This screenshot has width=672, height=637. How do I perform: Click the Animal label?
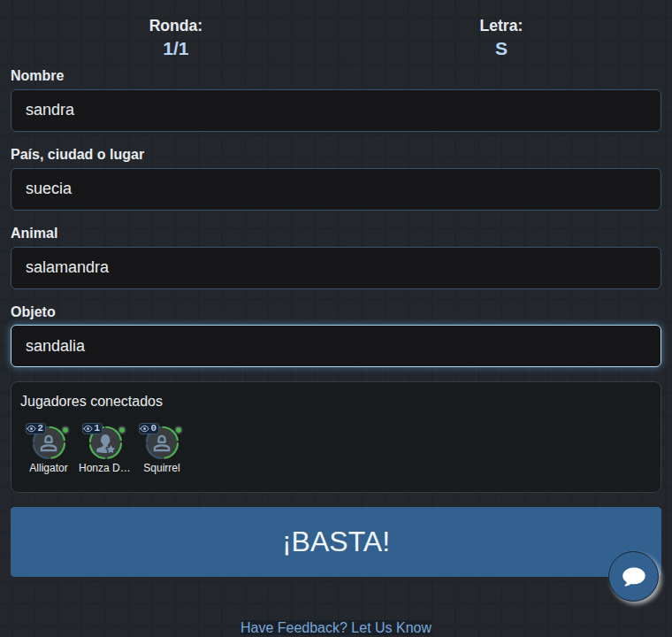(x=34, y=233)
